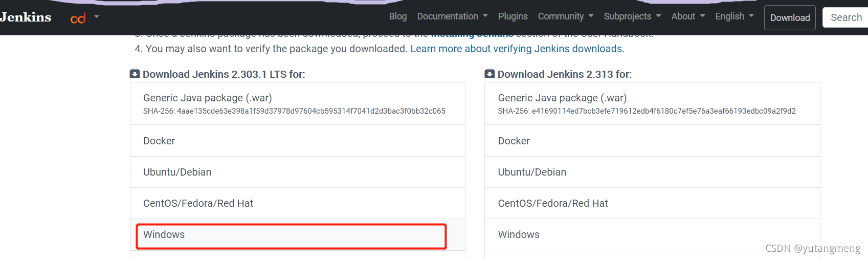Click the download icon beside Jenkins 2.313

489,74
